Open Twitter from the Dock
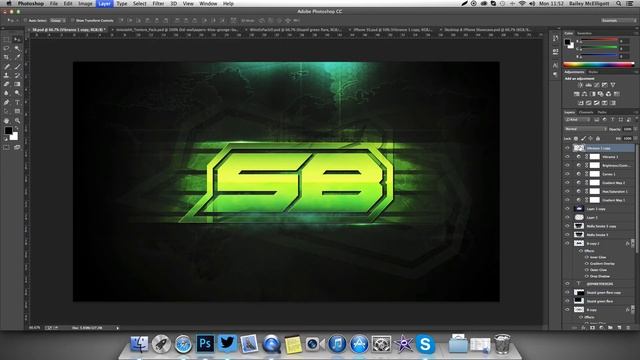Screen dimensions: 640x360 tap(227, 344)
